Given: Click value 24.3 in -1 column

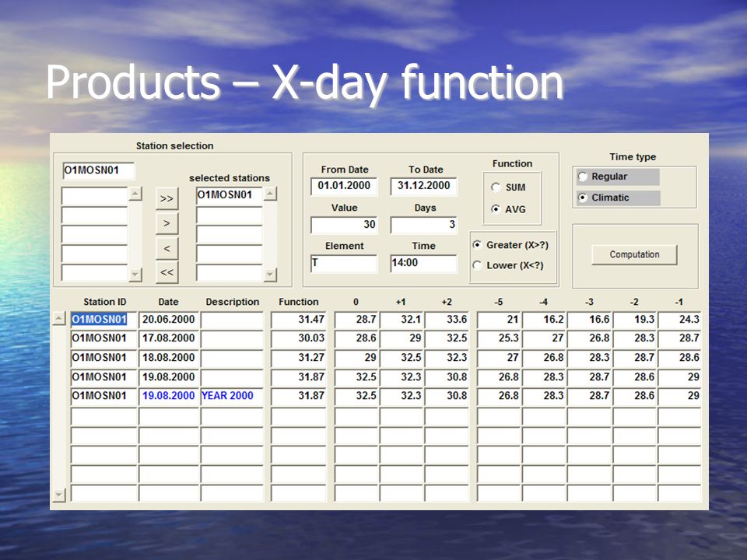Looking at the screenshot, I should pos(679,319).
